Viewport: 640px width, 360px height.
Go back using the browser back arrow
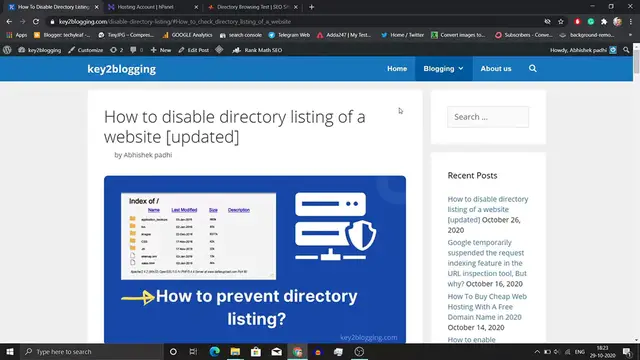click(9, 22)
